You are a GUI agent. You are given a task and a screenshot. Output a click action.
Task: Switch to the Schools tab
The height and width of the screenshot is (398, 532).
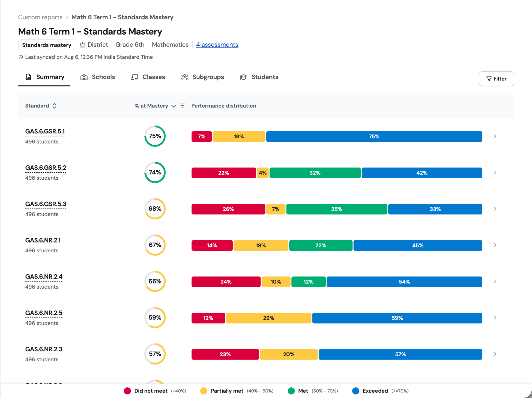(98, 77)
